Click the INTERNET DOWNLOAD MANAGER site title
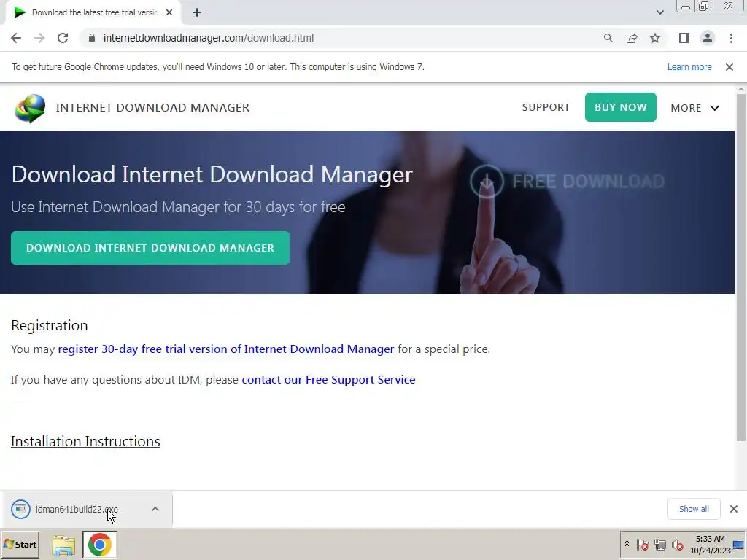The image size is (747, 560). 152,108
